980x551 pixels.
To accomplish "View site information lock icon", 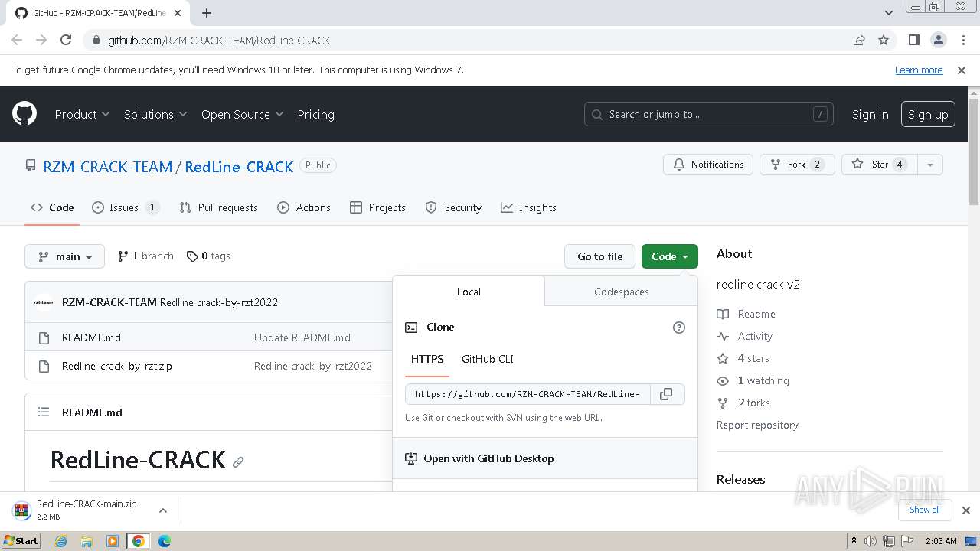I will [x=96, y=40].
